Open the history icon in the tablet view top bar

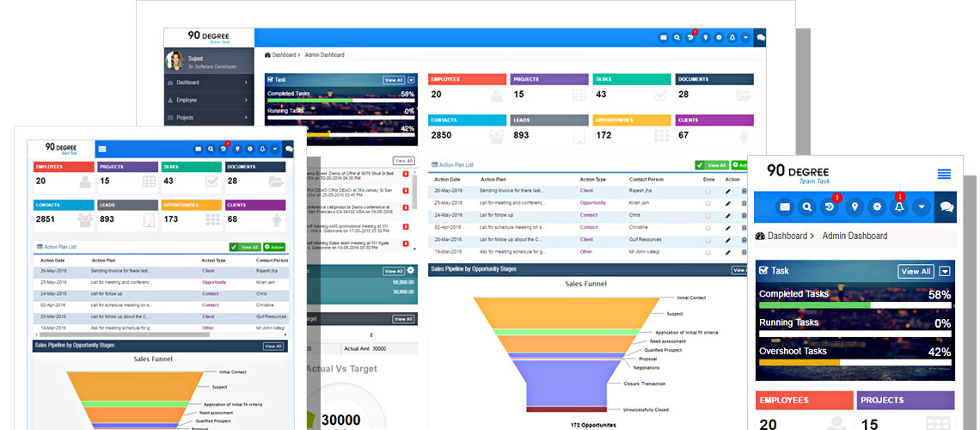pos(224,149)
